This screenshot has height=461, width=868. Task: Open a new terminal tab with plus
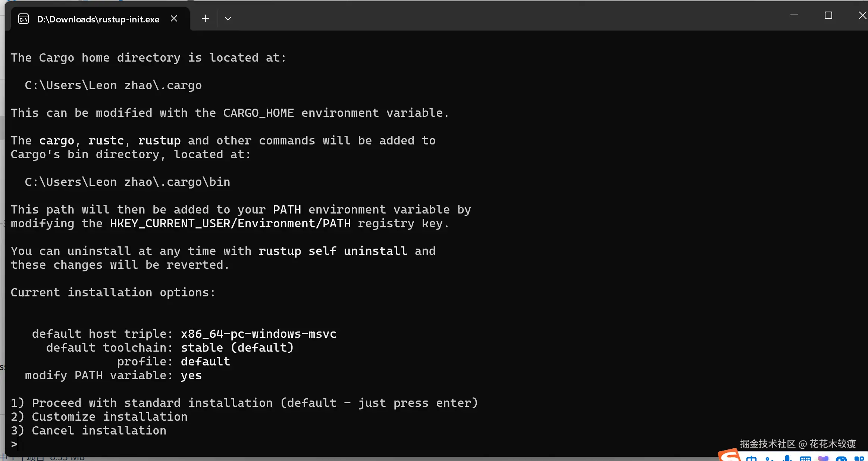click(x=206, y=19)
